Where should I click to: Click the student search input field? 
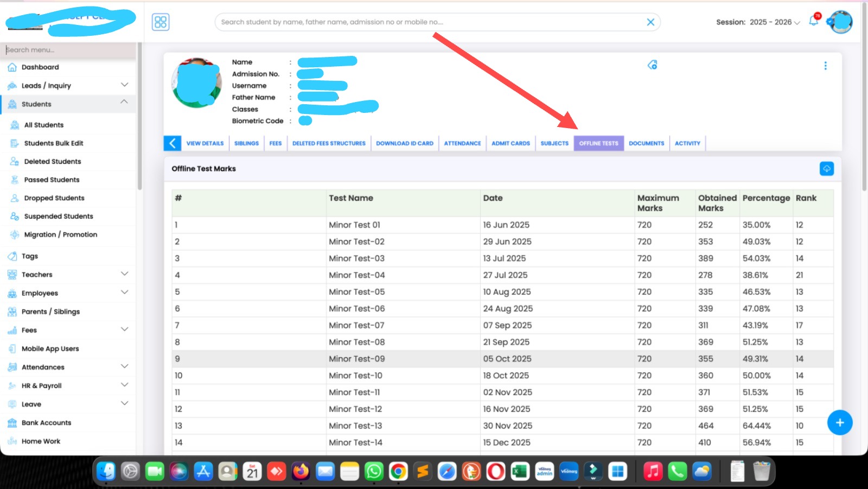[429, 22]
